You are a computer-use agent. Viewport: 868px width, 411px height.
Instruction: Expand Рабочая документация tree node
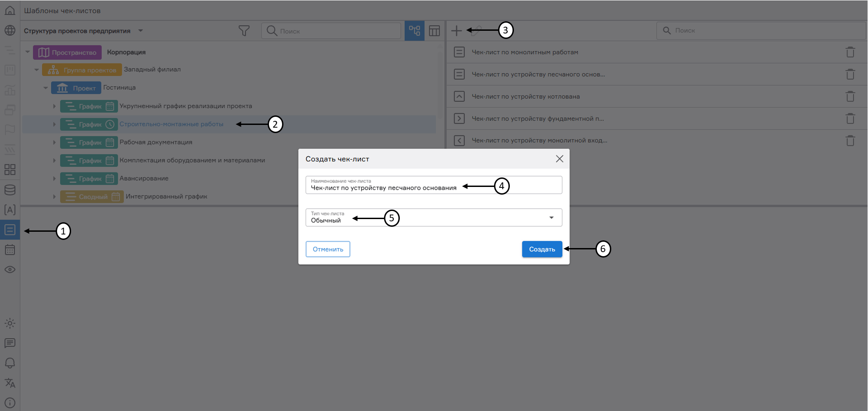(x=54, y=143)
